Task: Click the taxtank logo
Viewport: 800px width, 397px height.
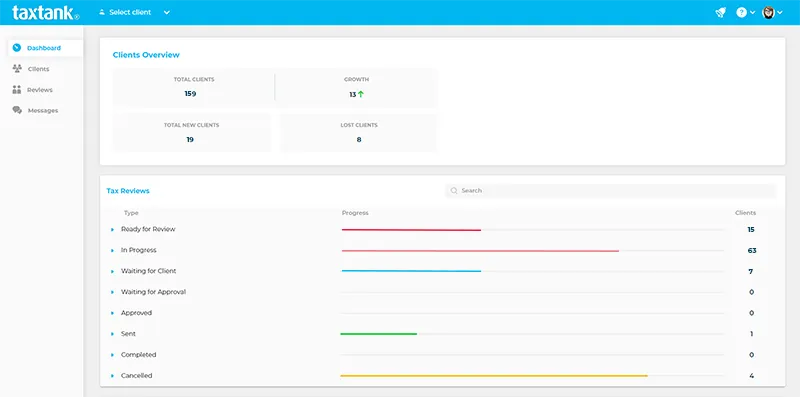Action: (x=45, y=12)
